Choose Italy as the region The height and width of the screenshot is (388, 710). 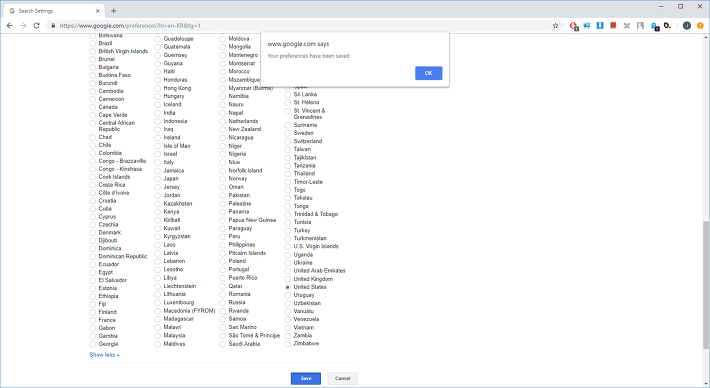(158, 163)
